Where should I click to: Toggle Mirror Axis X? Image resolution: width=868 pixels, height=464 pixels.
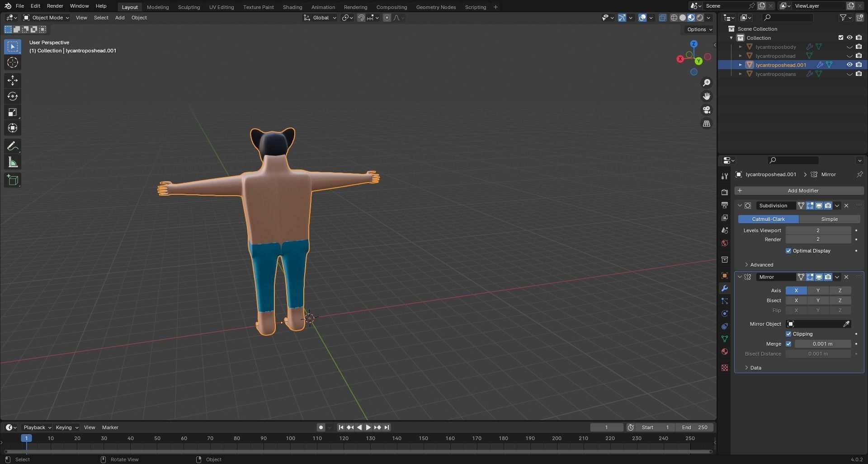[x=796, y=291]
